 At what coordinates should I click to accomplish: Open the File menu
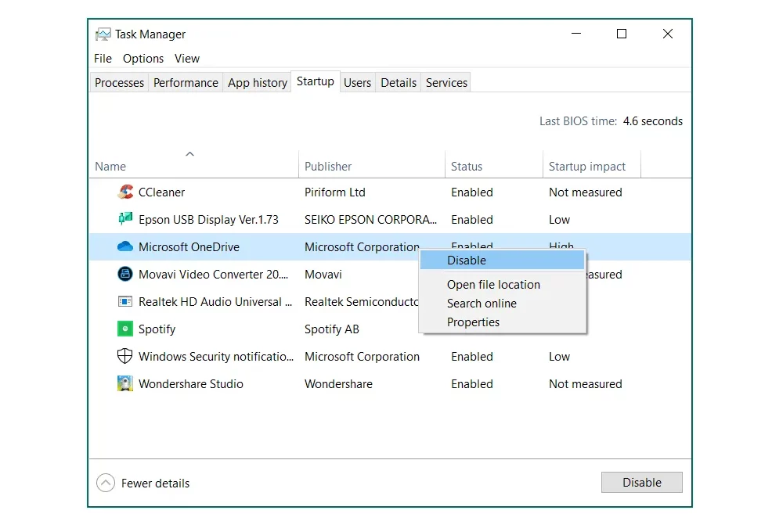pyautogui.click(x=103, y=59)
